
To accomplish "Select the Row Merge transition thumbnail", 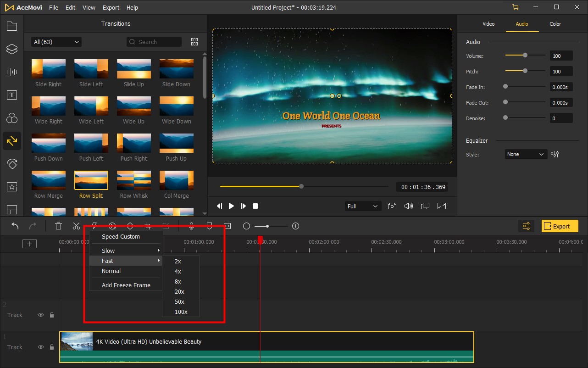I will 49,180.
